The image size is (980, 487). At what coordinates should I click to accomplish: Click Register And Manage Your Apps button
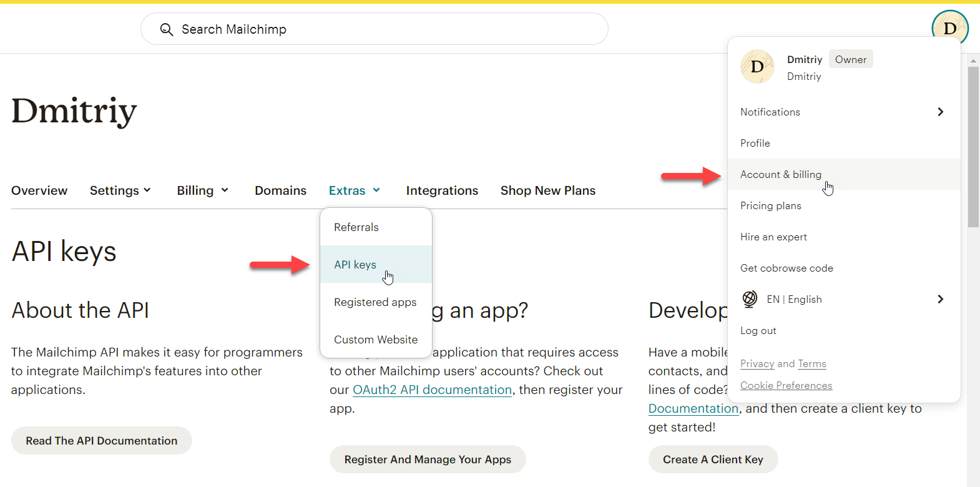[x=428, y=460]
